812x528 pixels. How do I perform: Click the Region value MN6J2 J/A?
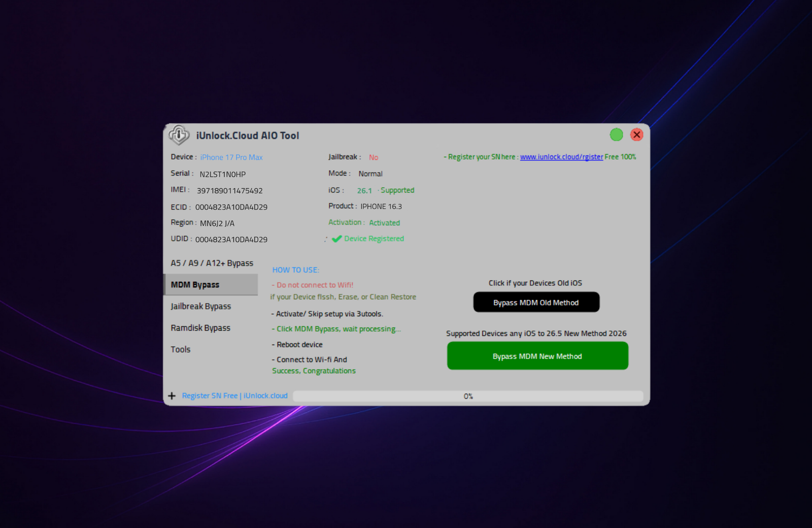click(x=217, y=223)
